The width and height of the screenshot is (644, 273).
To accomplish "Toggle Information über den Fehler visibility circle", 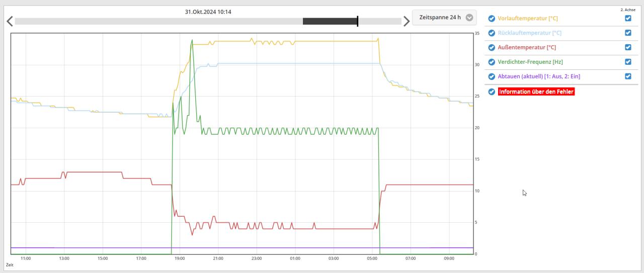I will coord(492,92).
